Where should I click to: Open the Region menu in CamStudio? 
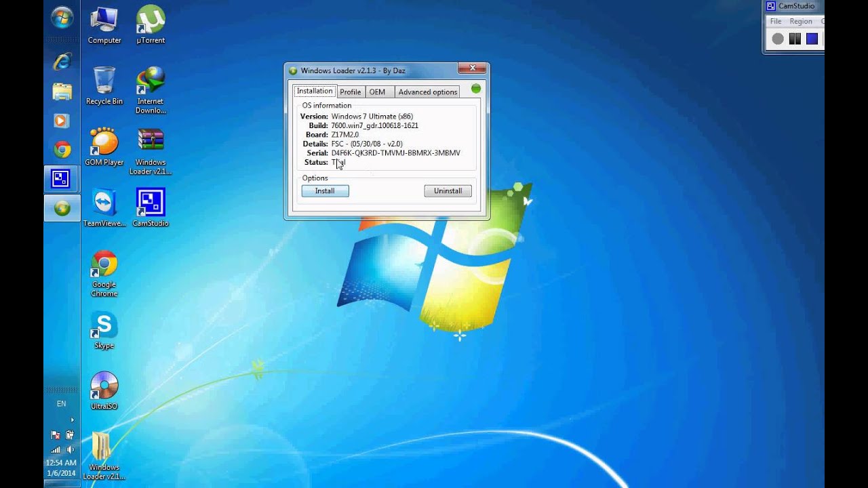coord(801,22)
